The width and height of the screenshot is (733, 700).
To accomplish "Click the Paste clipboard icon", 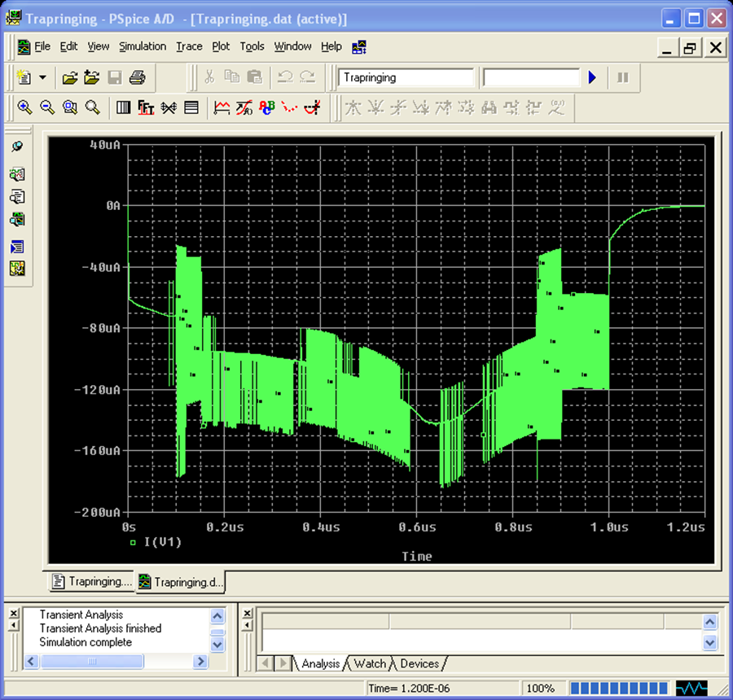I will tap(254, 77).
